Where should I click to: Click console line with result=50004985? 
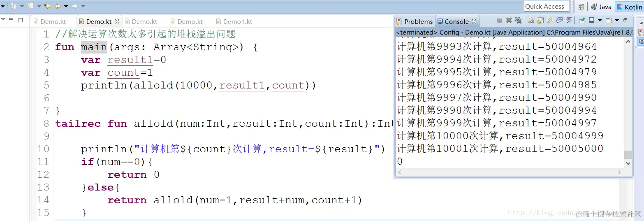tap(497, 85)
